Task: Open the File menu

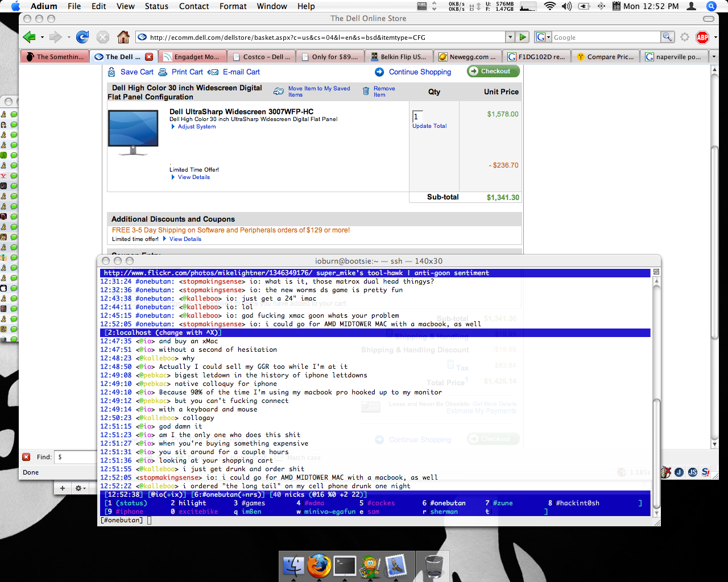Action: [x=74, y=6]
